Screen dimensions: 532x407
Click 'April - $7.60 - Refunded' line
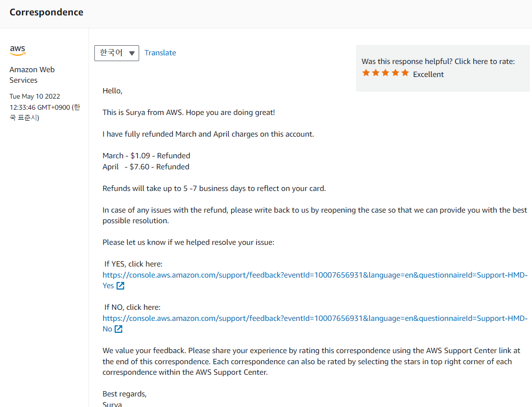click(x=146, y=167)
